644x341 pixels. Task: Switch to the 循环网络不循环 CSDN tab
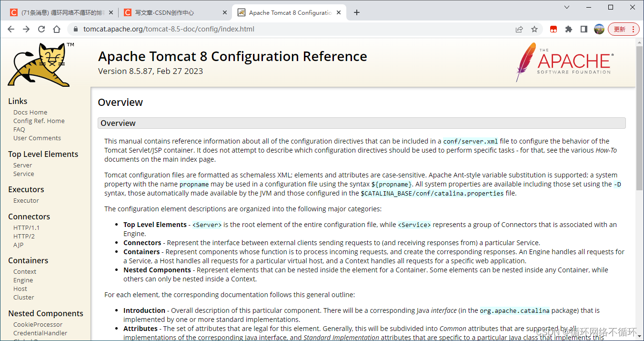(61, 13)
